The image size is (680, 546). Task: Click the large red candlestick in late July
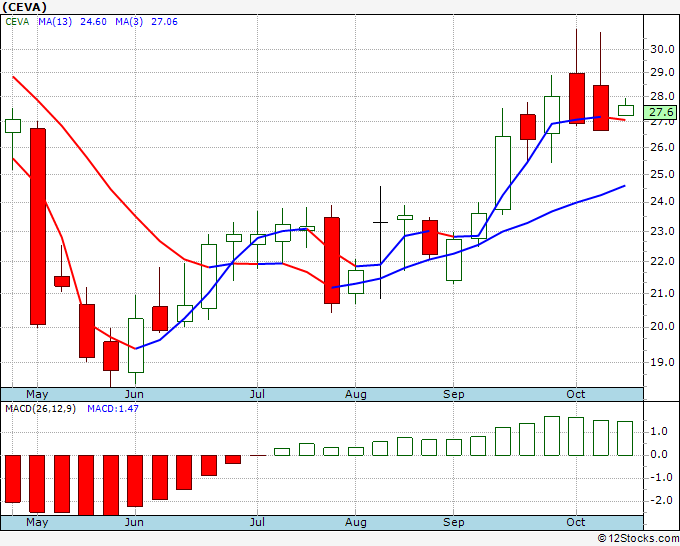point(332,260)
